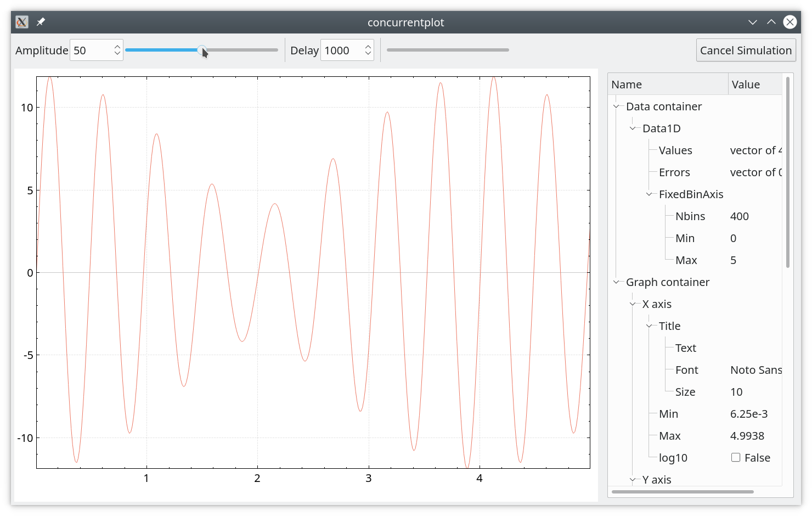Image resolution: width=812 pixels, height=516 pixels.
Task: Click the horizontal scrollbar of property tree
Action: tap(683, 492)
